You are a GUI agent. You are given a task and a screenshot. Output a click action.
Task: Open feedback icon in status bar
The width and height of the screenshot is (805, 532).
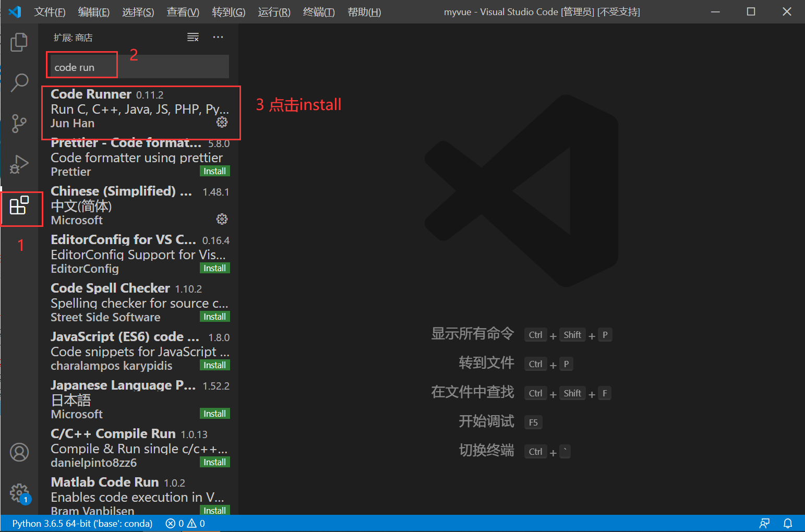point(764,523)
